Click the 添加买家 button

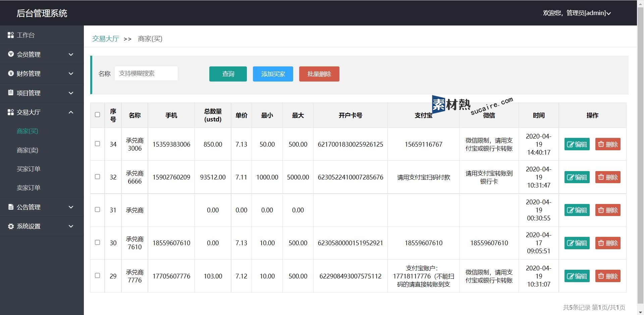pyautogui.click(x=273, y=74)
